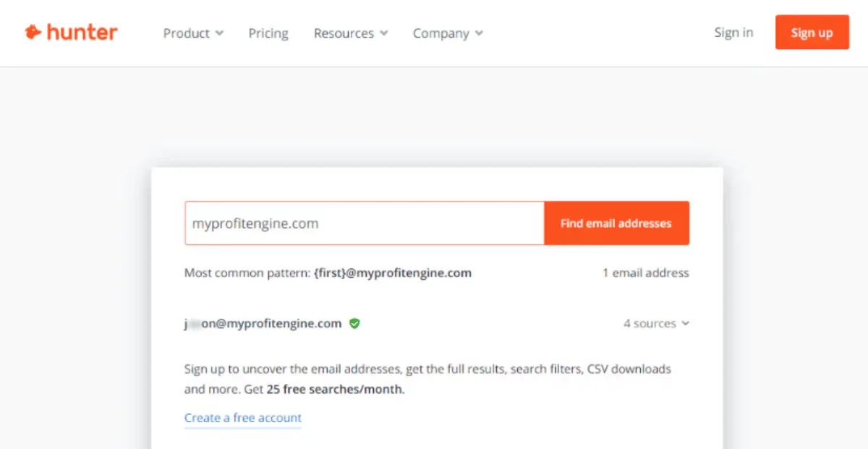
Task: Select the verified email address text
Action: pyautogui.click(x=264, y=323)
